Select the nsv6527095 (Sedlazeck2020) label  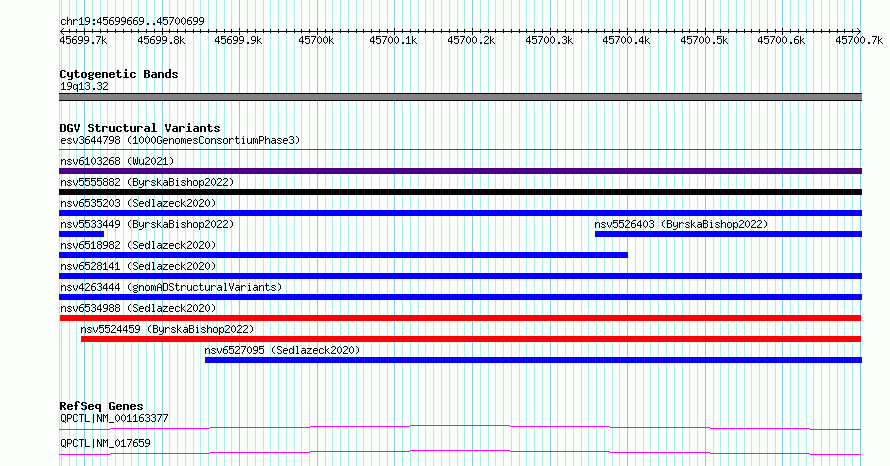282,350
